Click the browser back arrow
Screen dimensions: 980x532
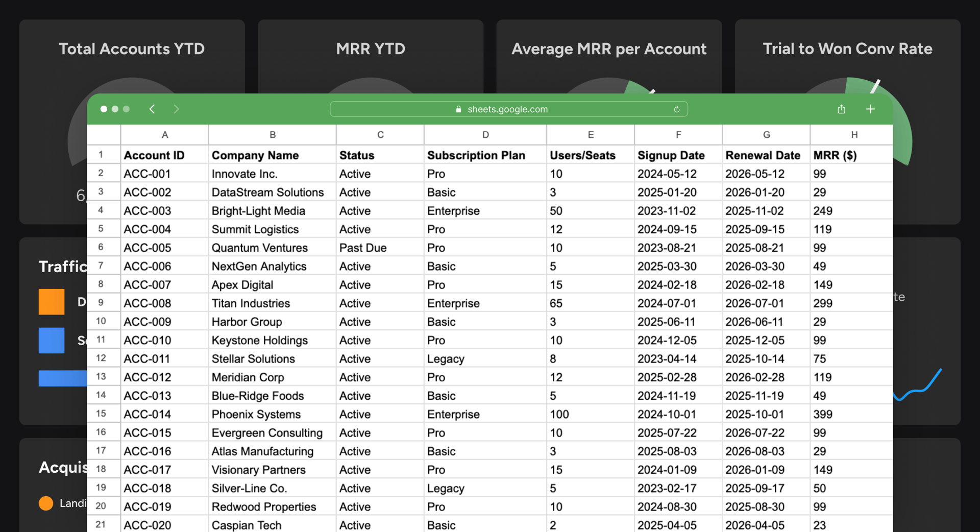[152, 109]
